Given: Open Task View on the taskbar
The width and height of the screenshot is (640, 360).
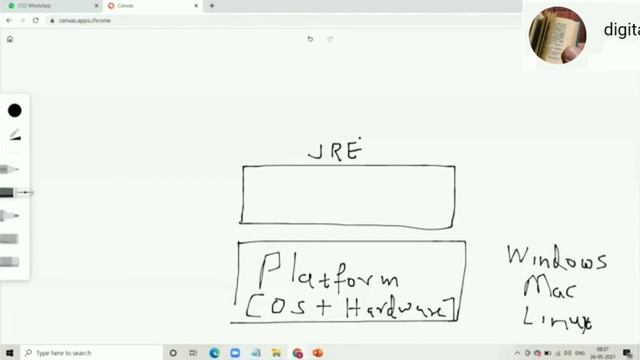Looking at the screenshot, I should (x=193, y=353).
